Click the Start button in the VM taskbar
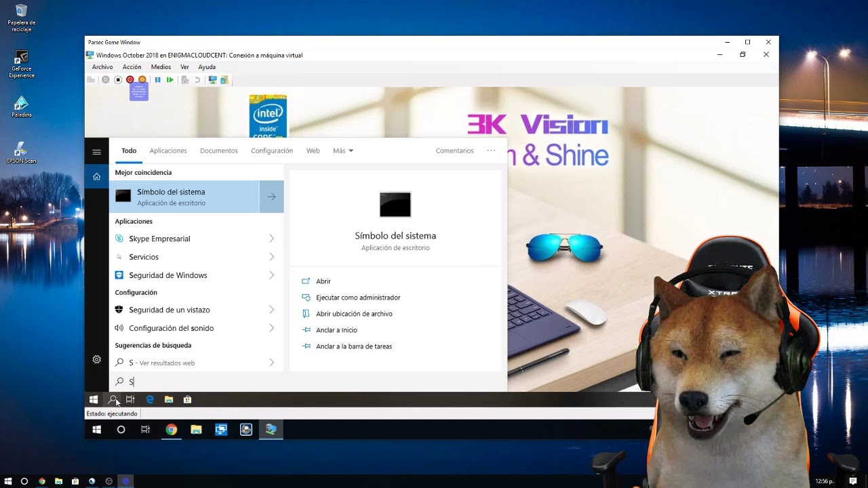Viewport: 868px width, 488px height. point(94,400)
